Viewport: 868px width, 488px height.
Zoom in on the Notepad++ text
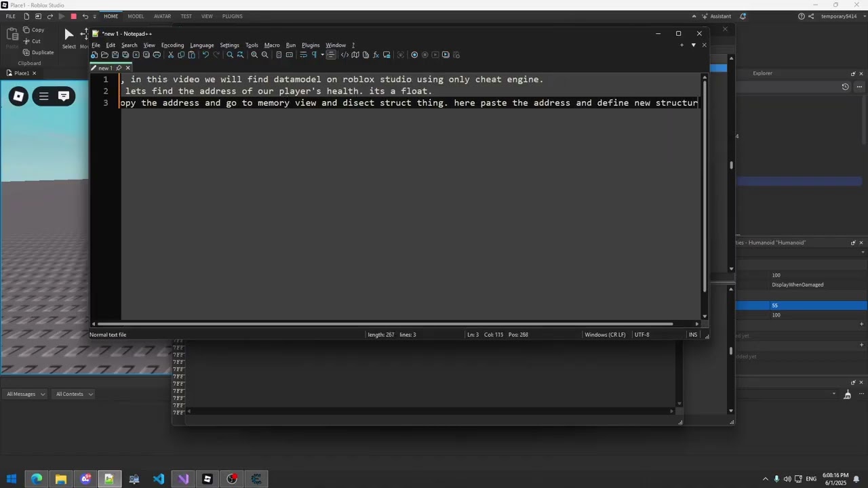point(254,55)
